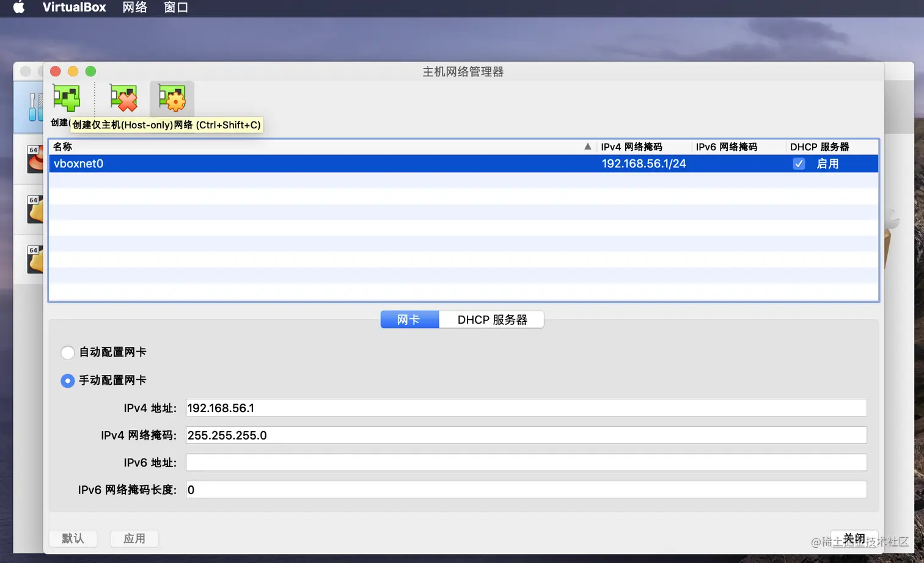Click the 关闭 button
Image resolution: width=924 pixels, height=563 pixels.
(x=854, y=539)
